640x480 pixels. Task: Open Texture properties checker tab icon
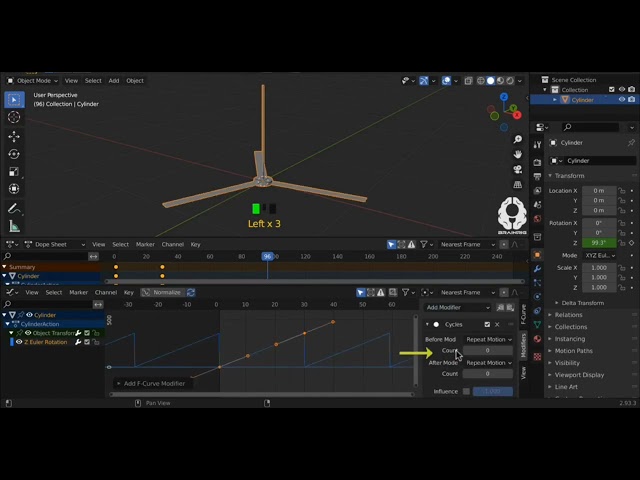point(537,356)
